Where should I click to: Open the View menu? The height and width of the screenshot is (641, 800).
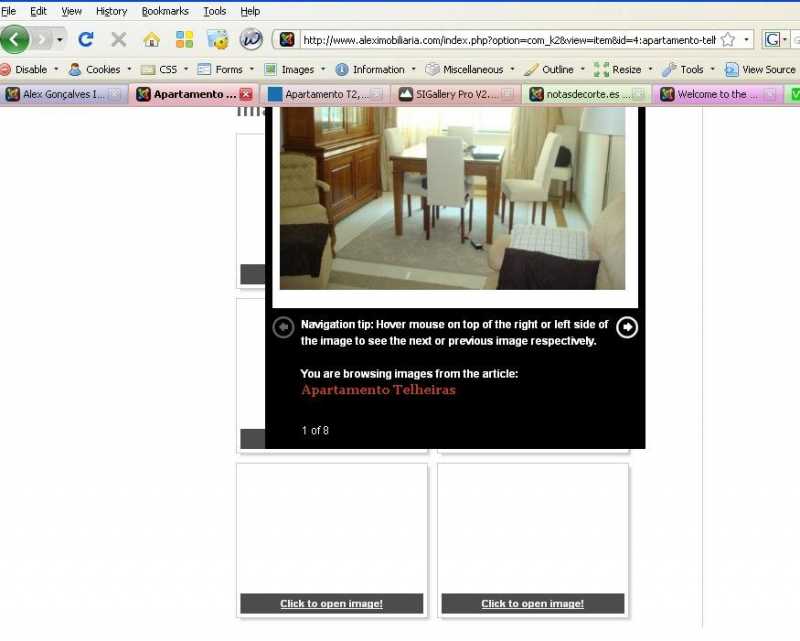pyautogui.click(x=71, y=11)
